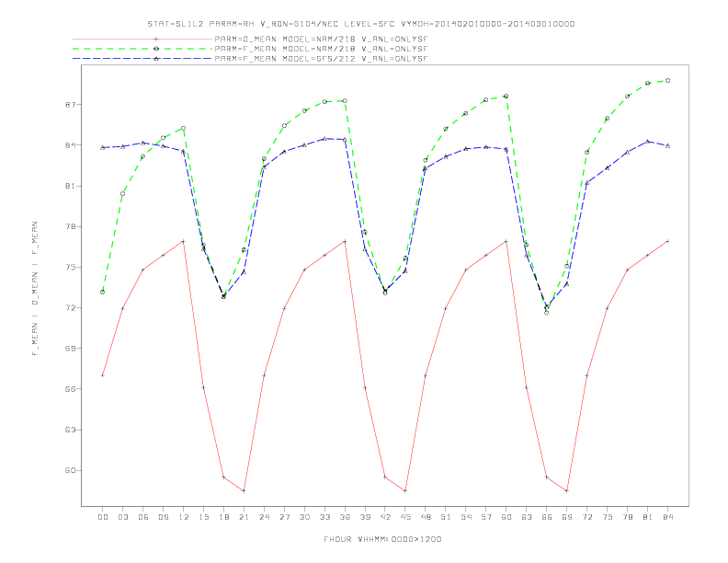Click x-axis forecast hour label 78
The image size is (728, 563).
(x=628, y=517)
